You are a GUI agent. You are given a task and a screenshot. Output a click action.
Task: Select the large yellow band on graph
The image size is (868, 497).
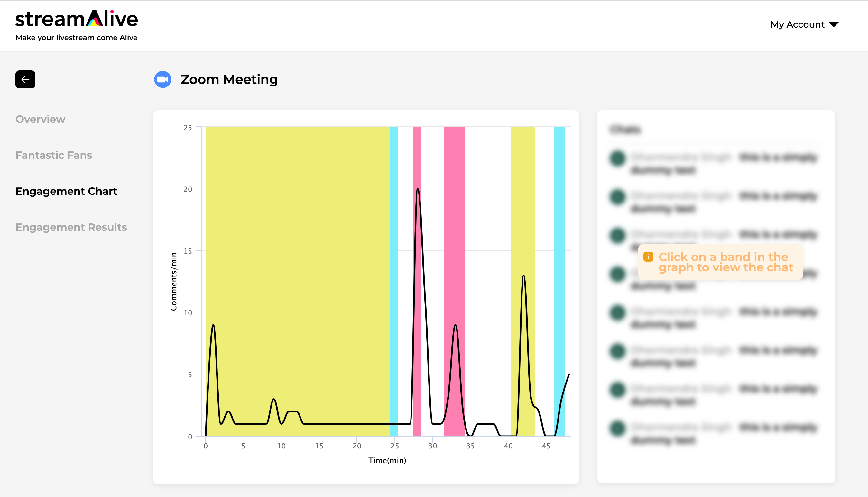tap(298, 282)
